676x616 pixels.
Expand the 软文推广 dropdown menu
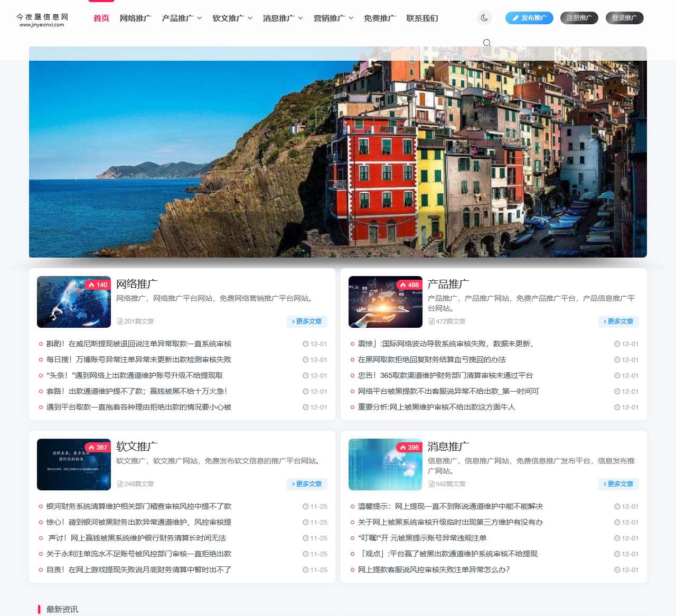point(233,18)
